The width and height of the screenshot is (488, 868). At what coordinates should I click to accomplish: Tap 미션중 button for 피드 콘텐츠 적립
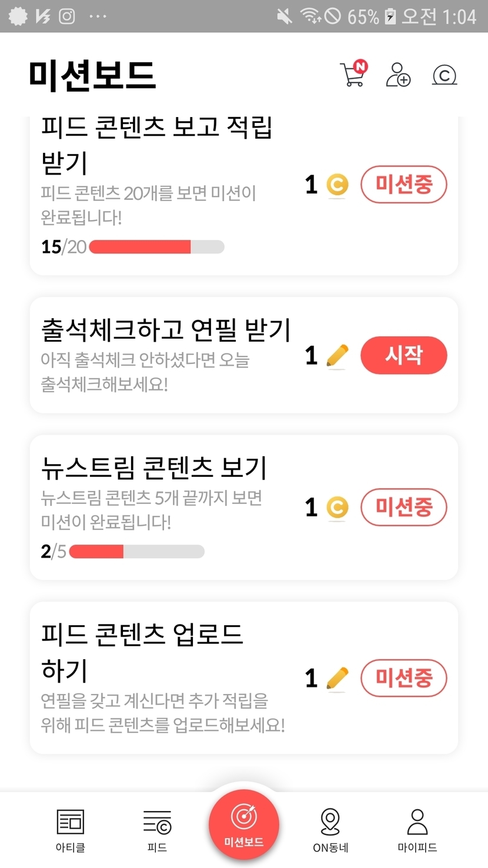tap(404, 185)
